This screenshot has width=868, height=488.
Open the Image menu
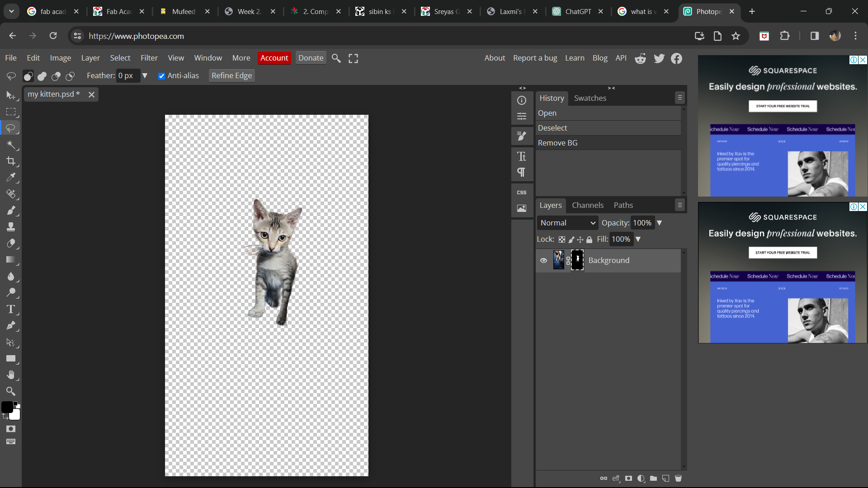pyautogui.click(x=61, y=58)
